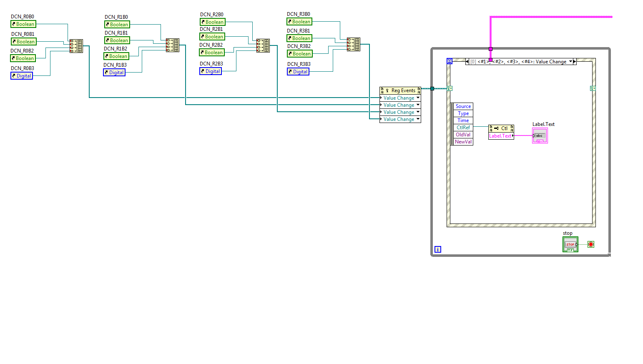The width and height of the screenshot is (643, 364).
Task: Select the Build Array node for R2 references
Action: tap(263, 45)
